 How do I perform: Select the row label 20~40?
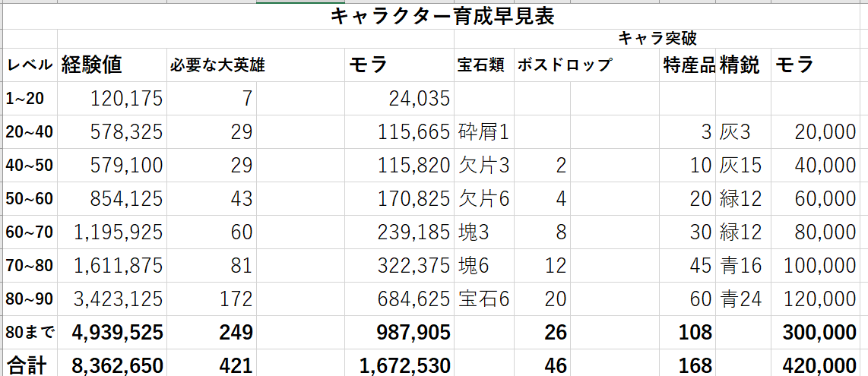tap(30, 131)
